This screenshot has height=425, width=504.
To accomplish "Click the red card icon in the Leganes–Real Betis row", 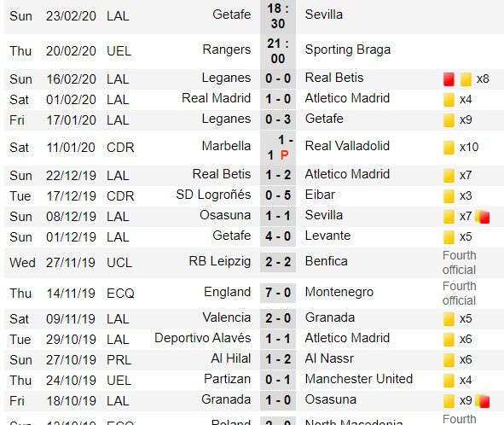I will pyautogui.click(x=449, y=79).
